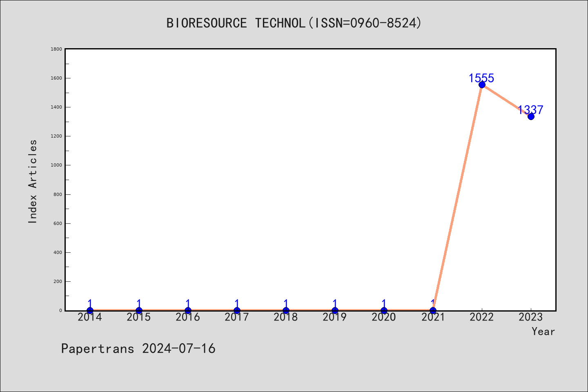Click the chart title BIORESOURCE TECHNOL
Image resolution: width=588 pixels, height=392 pixels.
294,23
